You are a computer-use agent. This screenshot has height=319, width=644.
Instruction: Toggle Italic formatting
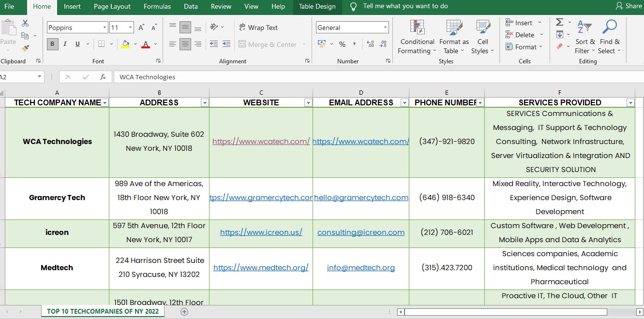click(x=65, y=44)
